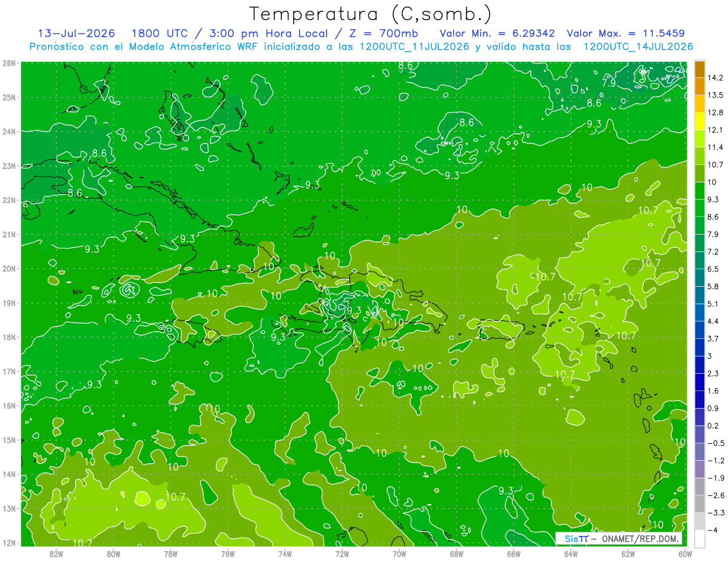Click the "6.5" legend label
The width and height of the screenshot is (728, 562).
[713, 269]
